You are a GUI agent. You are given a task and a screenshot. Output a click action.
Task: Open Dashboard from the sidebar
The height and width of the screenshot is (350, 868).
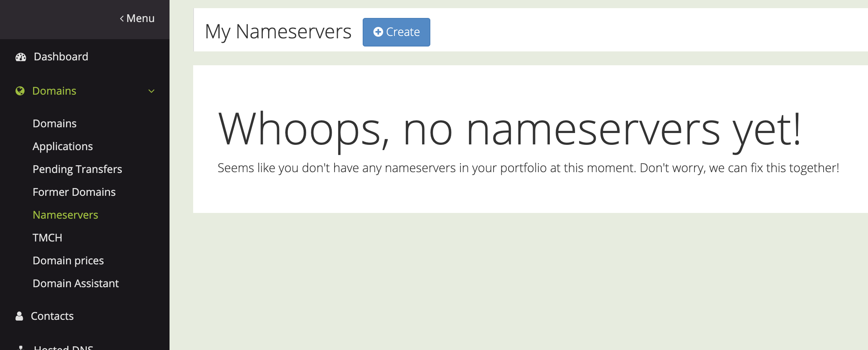click(61, 57)
